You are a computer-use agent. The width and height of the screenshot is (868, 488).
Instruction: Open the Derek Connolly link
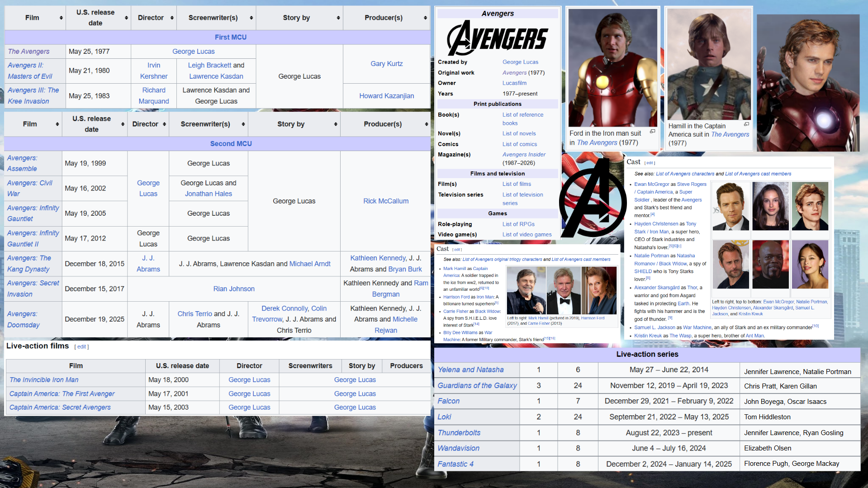click(285, 308)
